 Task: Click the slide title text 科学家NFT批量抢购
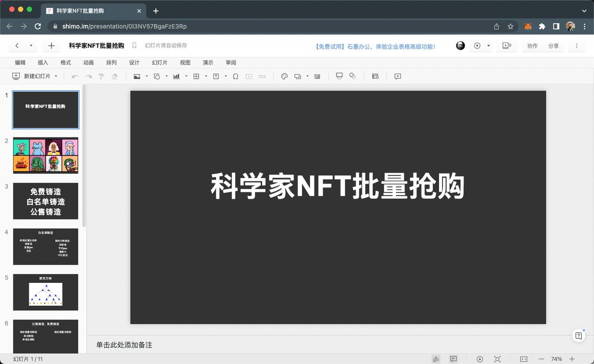coord(338,186)
